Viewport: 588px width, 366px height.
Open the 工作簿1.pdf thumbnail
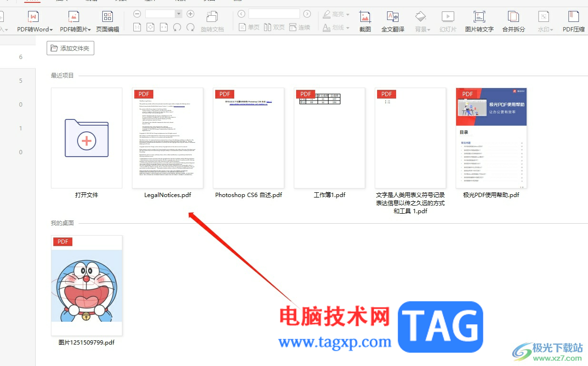point(329,138)
